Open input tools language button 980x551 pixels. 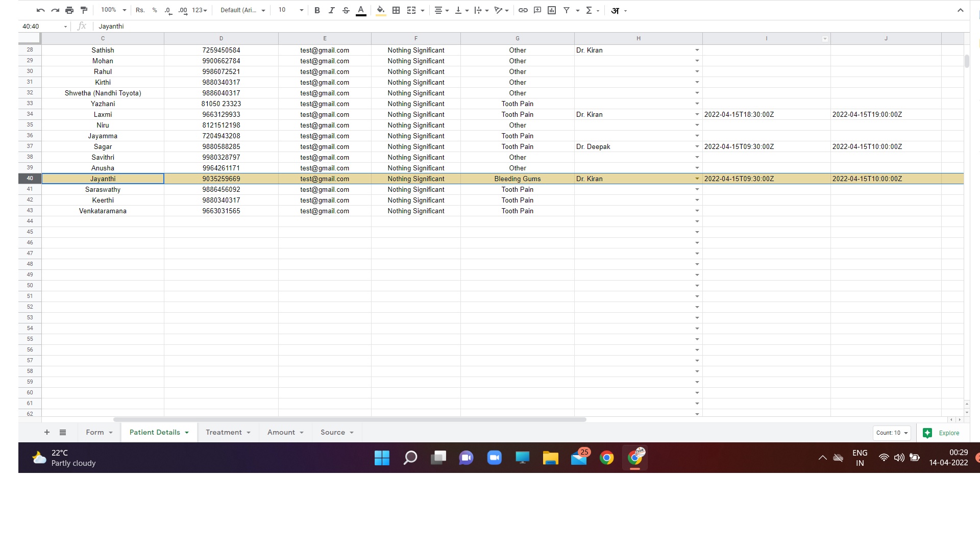click(x=615, y=11)
